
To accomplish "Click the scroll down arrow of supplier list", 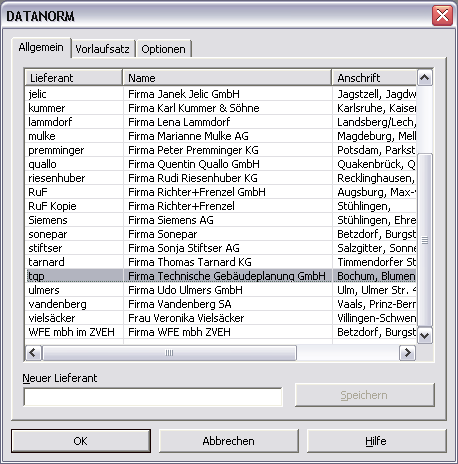I will click(x=425, y=335).
